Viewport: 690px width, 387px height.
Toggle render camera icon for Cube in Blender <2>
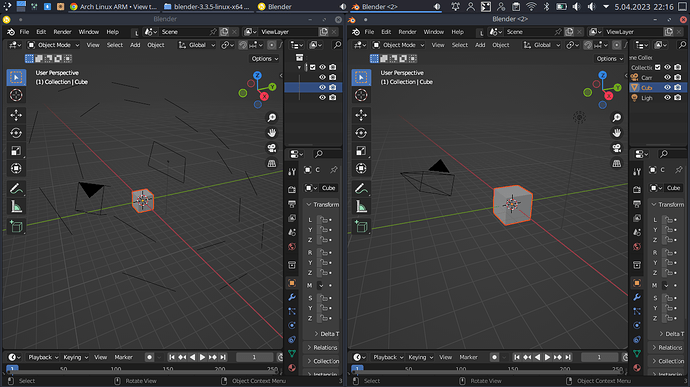coord(678,88)
